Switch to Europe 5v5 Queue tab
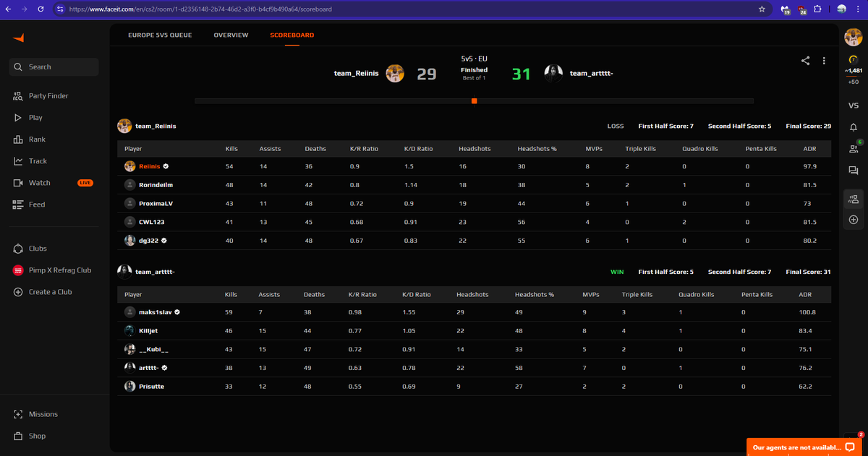This screenshot has height=456, width=868. click(x=160, y=35)
